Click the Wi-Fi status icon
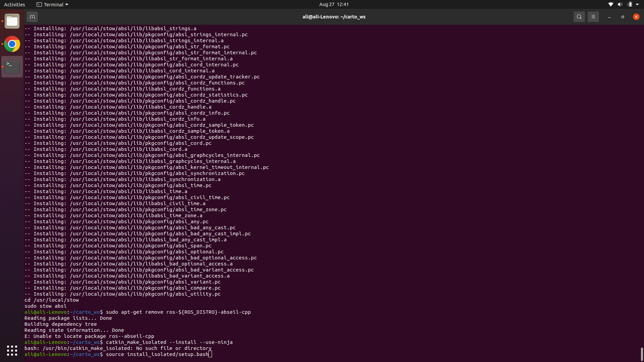Viewport: 644px width, 362px height. click(x=610, y=4)
